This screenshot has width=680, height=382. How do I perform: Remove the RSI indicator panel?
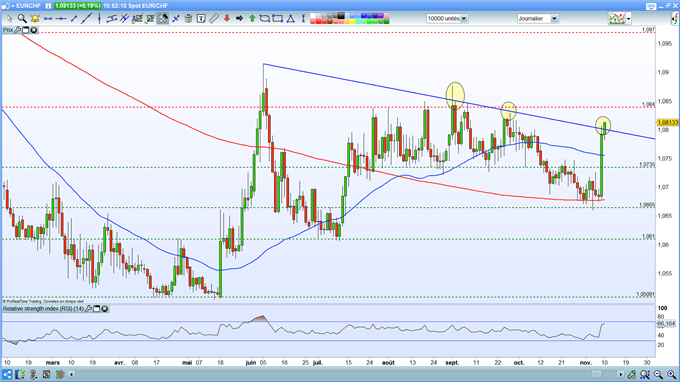(105, 309)
